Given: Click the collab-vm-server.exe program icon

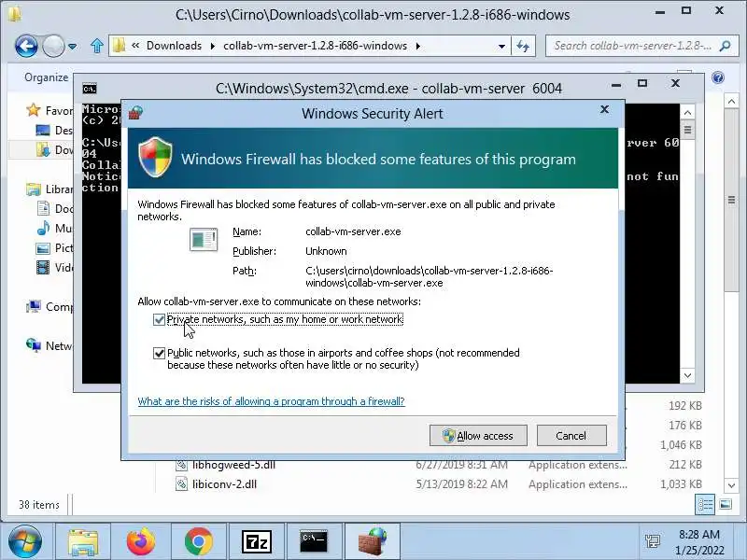Looking at the screenshot, I should click(x=204, y=239).
